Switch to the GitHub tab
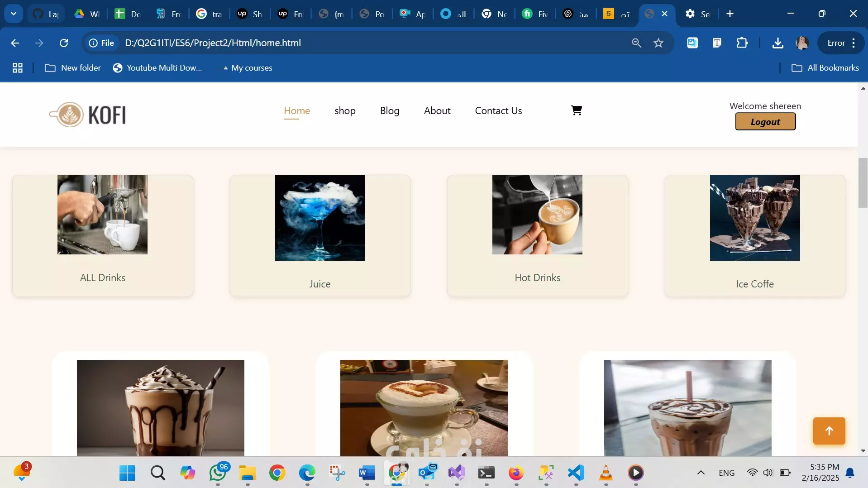 (46, 14)
